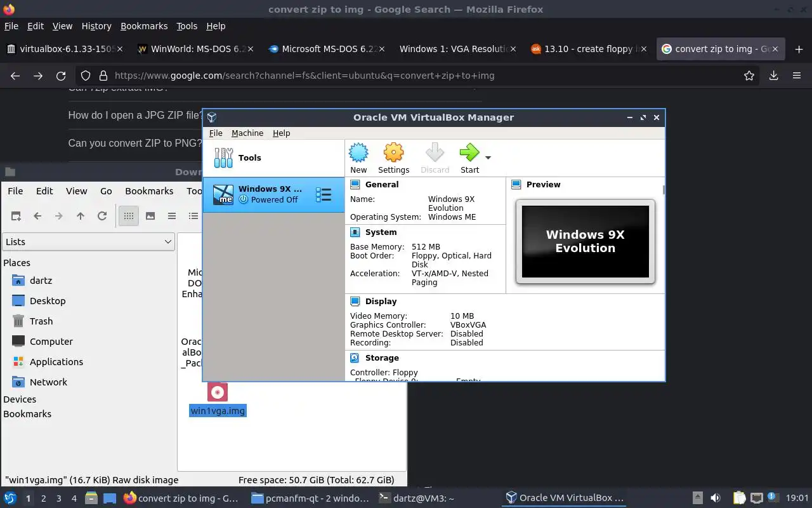Click the clipboard tray icon
The height and width of the screenshot is (508, 812).
pyautogui.click(x=739, y=498)
